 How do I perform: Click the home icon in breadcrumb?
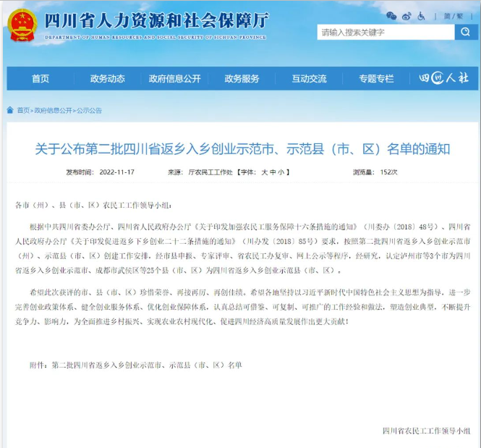[x=10, y=111]
